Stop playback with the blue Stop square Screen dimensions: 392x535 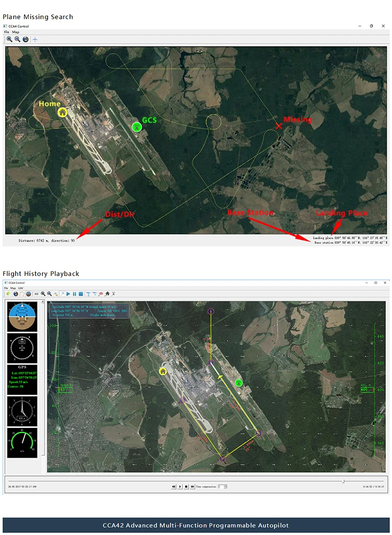click(81, 294)
